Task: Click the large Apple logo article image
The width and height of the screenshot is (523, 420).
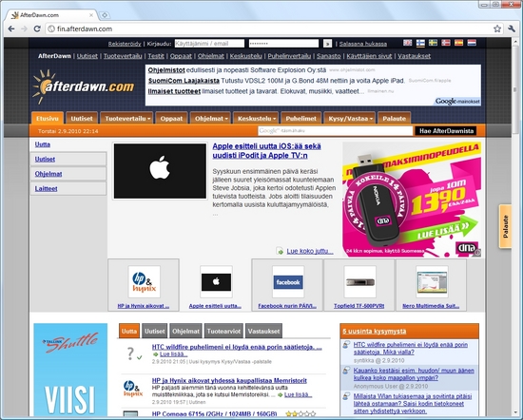Action: tap(160, 171)
